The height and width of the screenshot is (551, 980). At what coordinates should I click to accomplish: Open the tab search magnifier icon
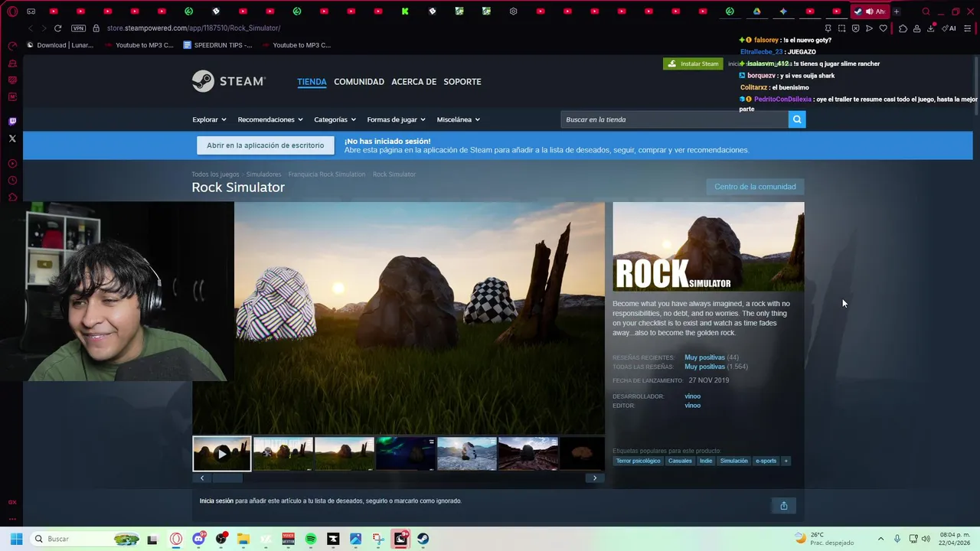click(926, 11)
